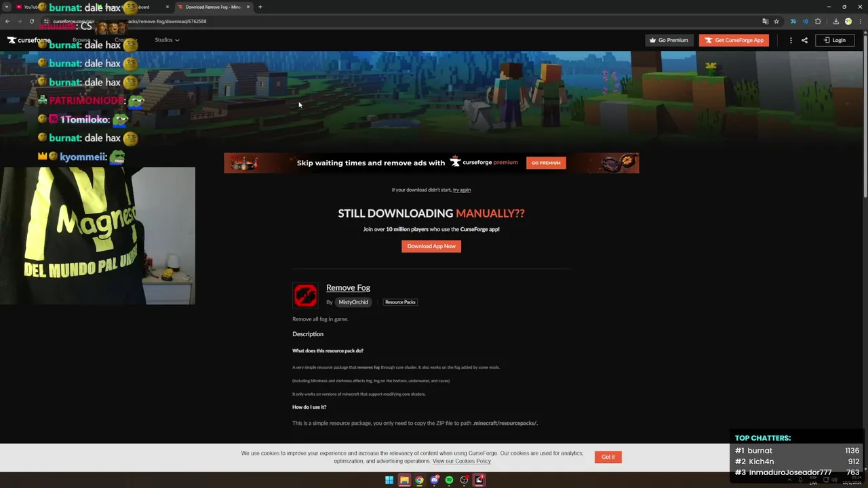
Task: Click the translate page icon
Action: [765, 21]
